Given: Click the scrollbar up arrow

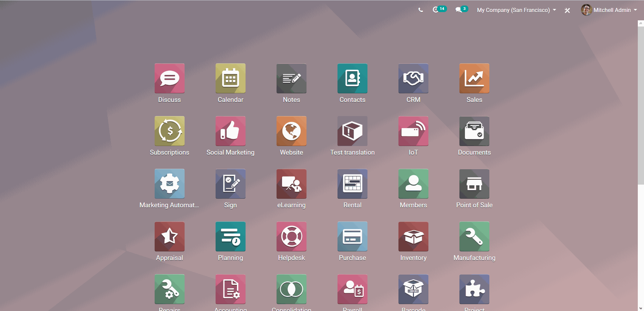Looking at the screenshot, I should pyautogui.click(x=641, y=23).
